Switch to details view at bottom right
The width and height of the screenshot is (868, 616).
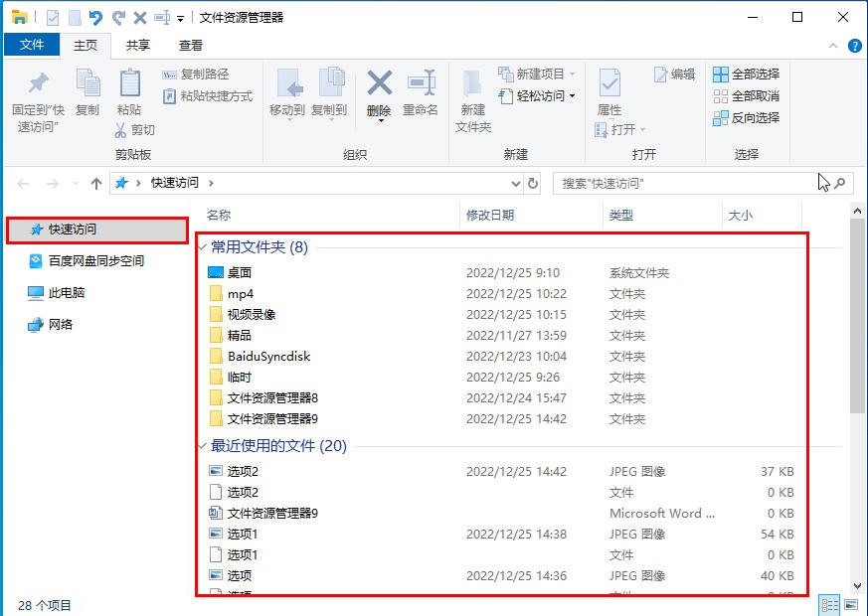[x=830, y=604]
